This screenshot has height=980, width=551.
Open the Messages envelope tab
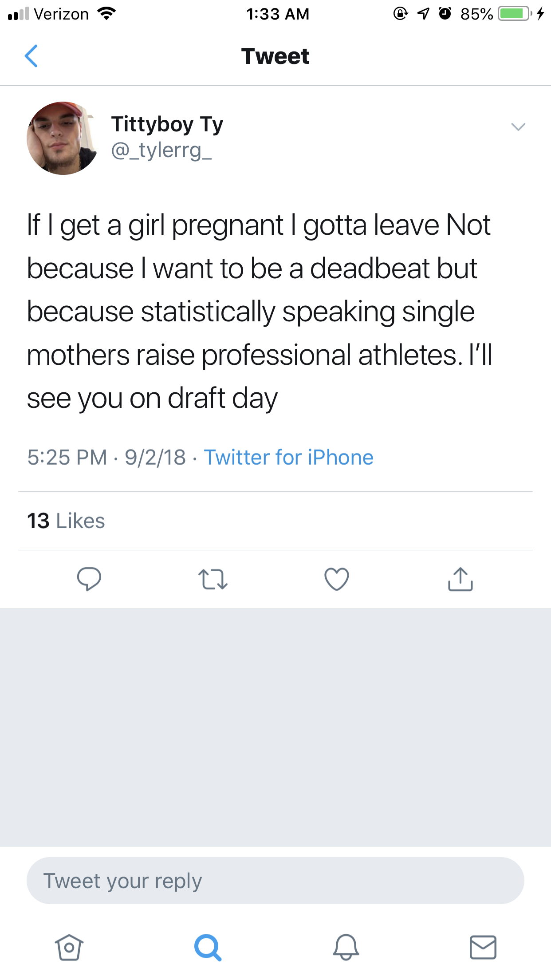[483, 947]
